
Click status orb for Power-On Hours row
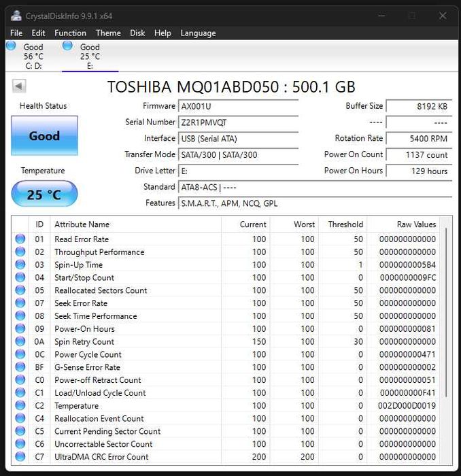point(20,328)
